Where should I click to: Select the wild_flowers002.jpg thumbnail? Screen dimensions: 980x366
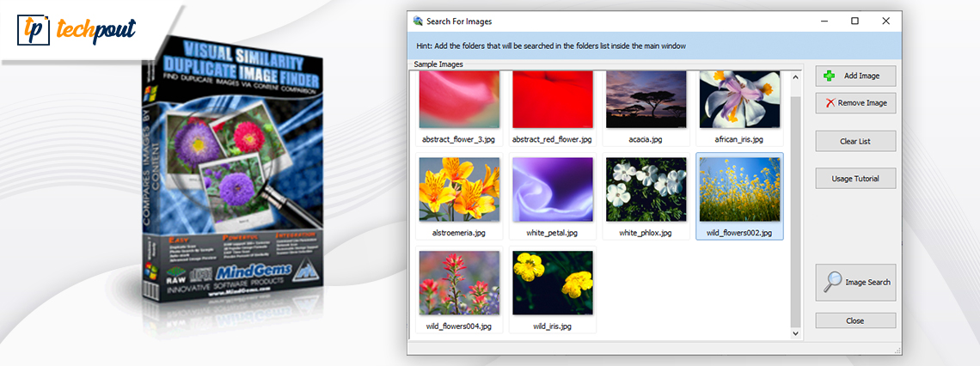739,190
